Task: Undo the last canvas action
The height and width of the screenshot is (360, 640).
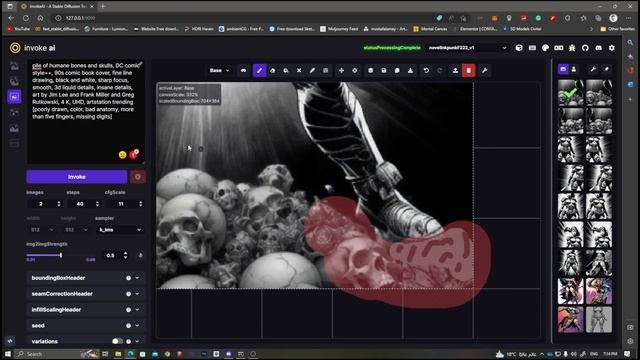Action: [426, 71]
